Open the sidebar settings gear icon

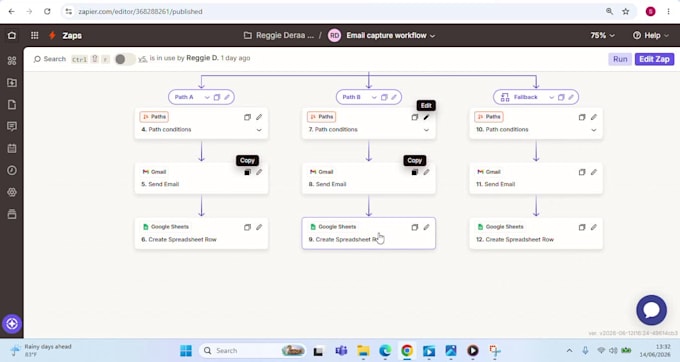12,192
